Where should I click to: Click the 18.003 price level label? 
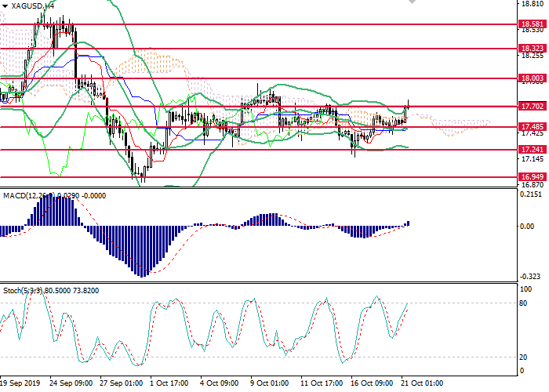pos(531,78)
